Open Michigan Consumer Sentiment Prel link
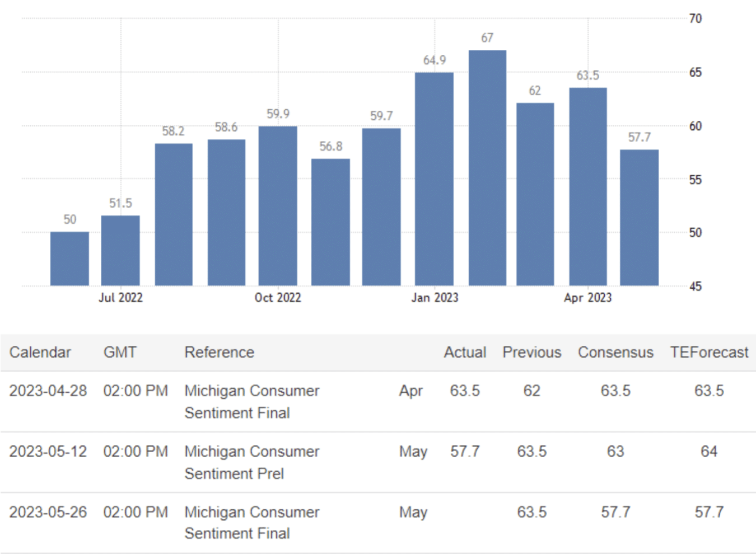756x554 pixels. coord(251,462)
